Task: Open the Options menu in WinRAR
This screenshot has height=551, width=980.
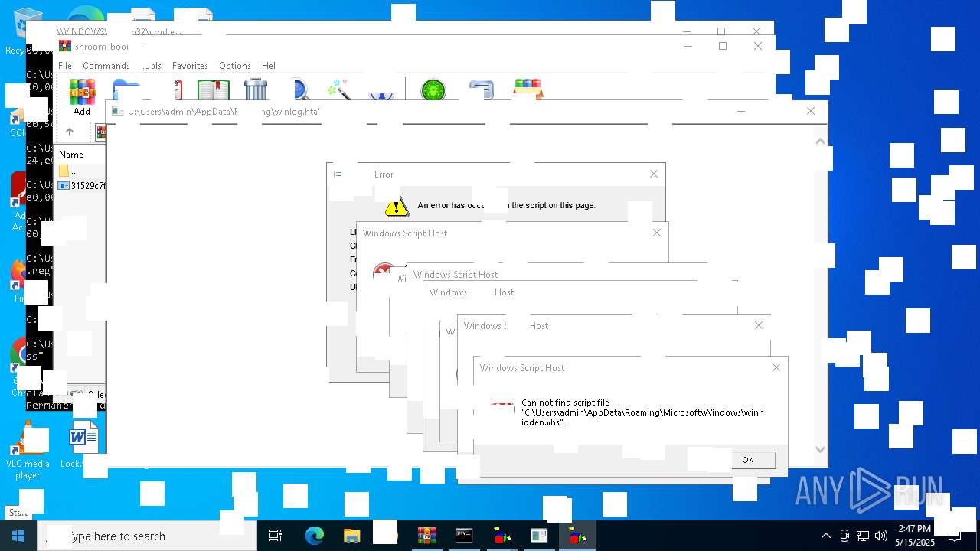Action: coord(235,66)
